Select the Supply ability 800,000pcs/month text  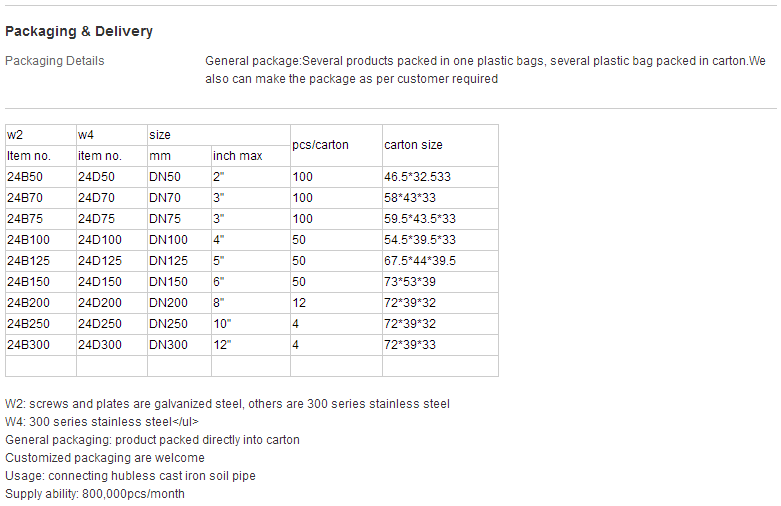[x=95, y=494]
